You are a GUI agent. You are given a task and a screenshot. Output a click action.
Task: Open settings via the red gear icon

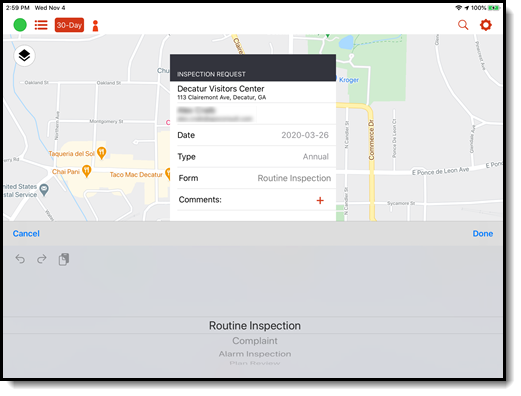point(486,25)
